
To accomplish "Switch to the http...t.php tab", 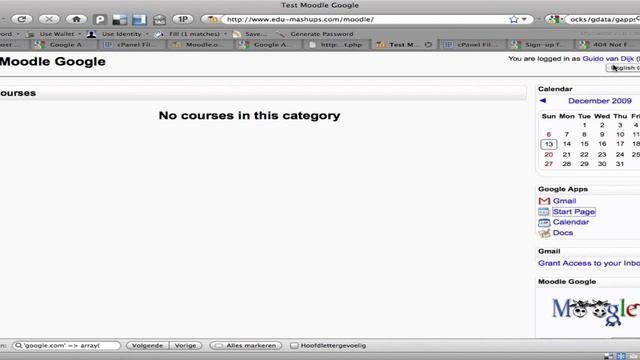I will [x=337, y=44].
